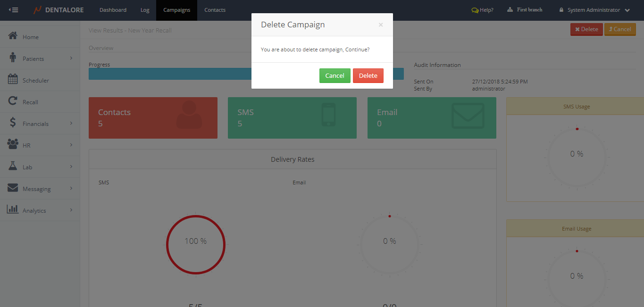Close the Delete Campaign dialog with X
This screenshot has width=644, height=307.
(x=381, y=25)
